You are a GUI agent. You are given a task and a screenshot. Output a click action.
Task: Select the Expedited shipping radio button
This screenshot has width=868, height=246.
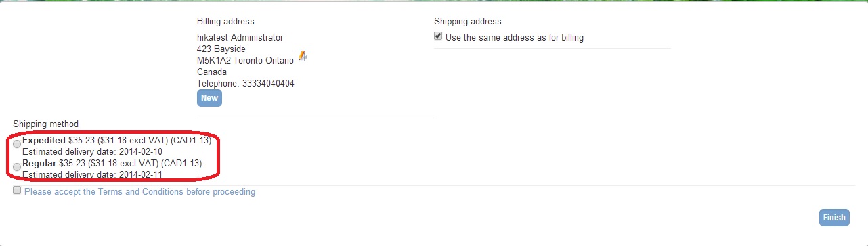17,142
